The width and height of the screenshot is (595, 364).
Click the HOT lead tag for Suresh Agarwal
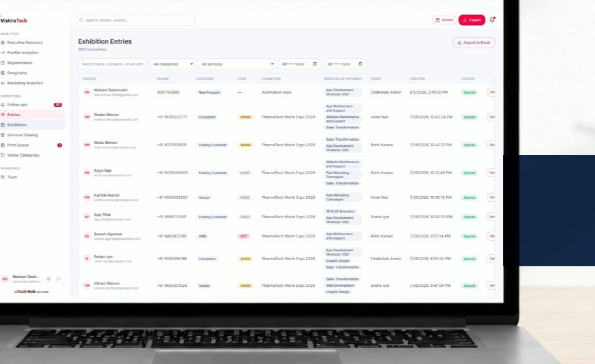243,236
